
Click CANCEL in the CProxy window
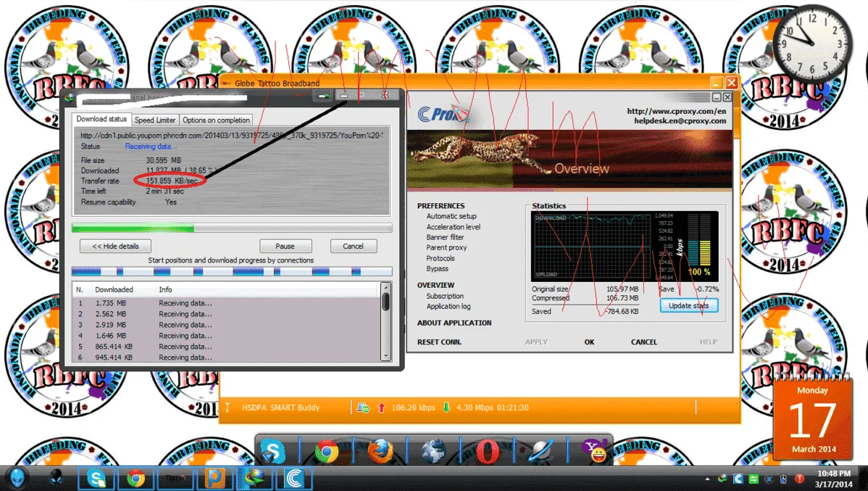point(644,342)
